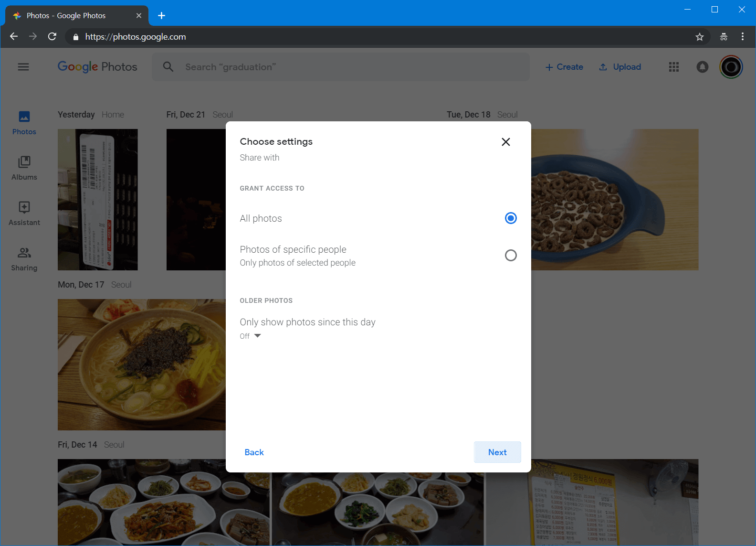
Task: Open the Assistant section
Action: (x=24, y=214)
